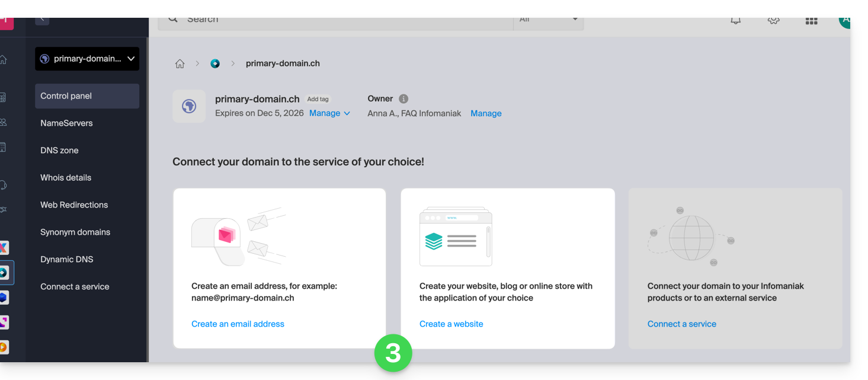Image resolution: width=868 pixels, height=380 pixels.
Task: Click the Create an email address link
Action: (238, 324)
